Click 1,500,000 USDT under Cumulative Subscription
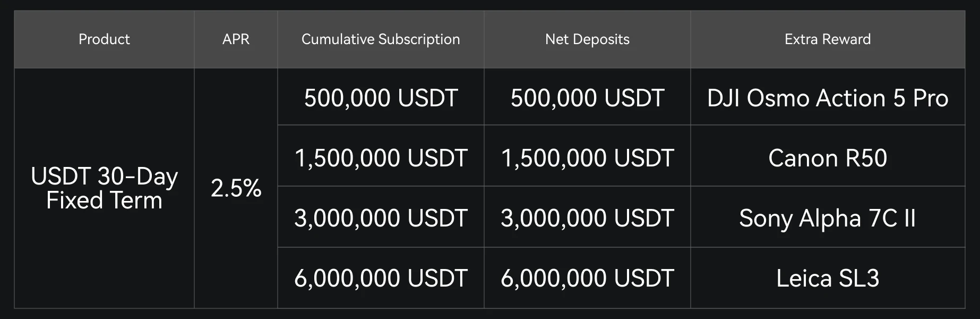Viewport: 980px width, 319px height. [381, 158]
